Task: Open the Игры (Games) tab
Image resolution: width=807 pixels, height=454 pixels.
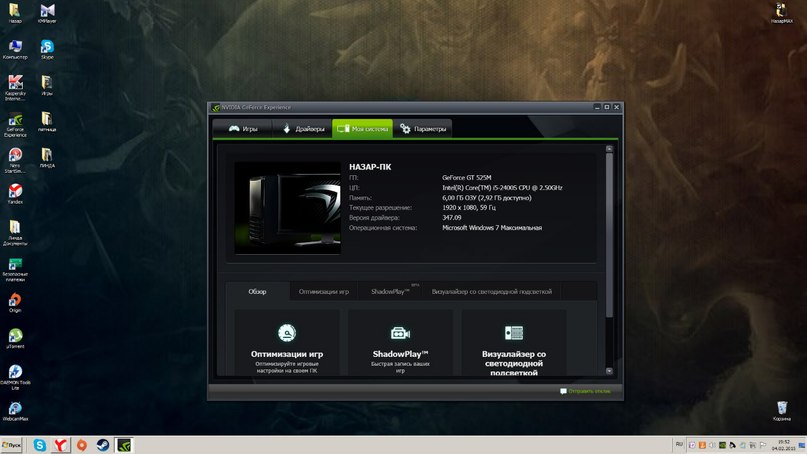Action: point(242,129)
